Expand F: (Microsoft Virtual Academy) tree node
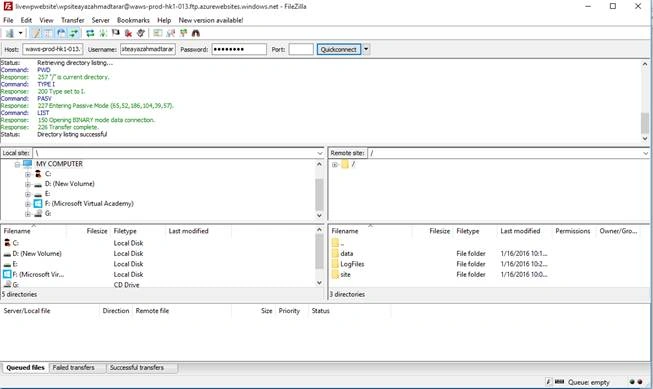This screenshot has height=389, width=653. coord(27,204)
